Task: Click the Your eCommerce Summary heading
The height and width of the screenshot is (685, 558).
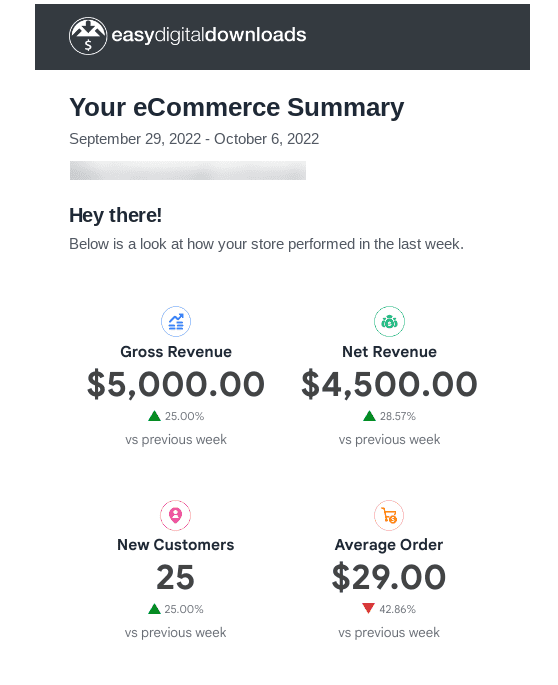Action: pyautogui.click(x=237, y=107)
